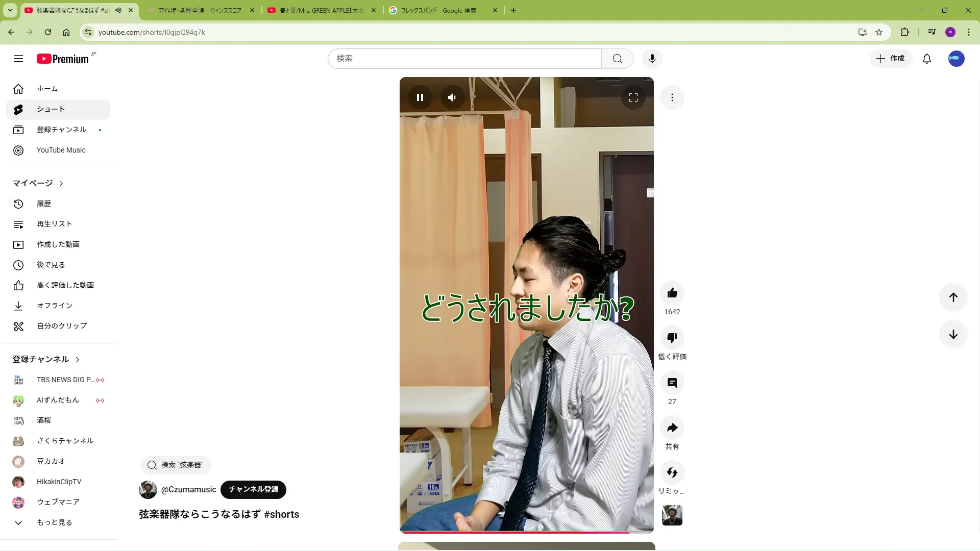Open the notifications bell
Screen dimensions: 980x551
pyautogui.click(x=926, y=59)
